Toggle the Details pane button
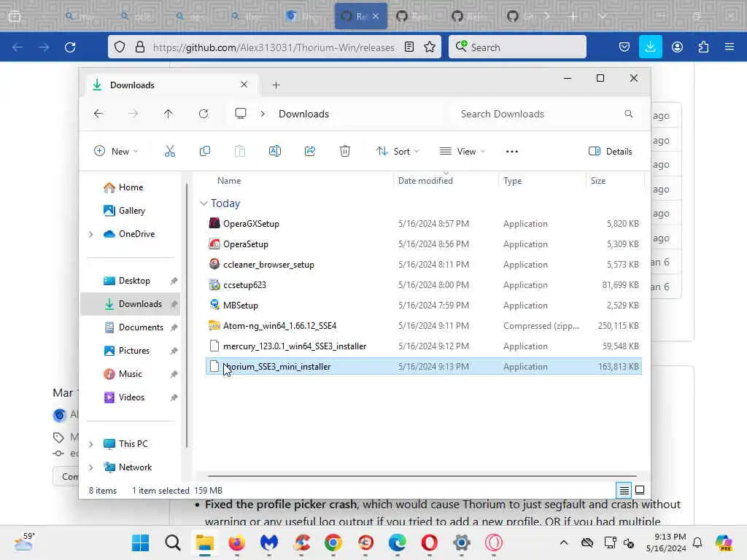Viewport: 747px width, 560px height. 611,152
